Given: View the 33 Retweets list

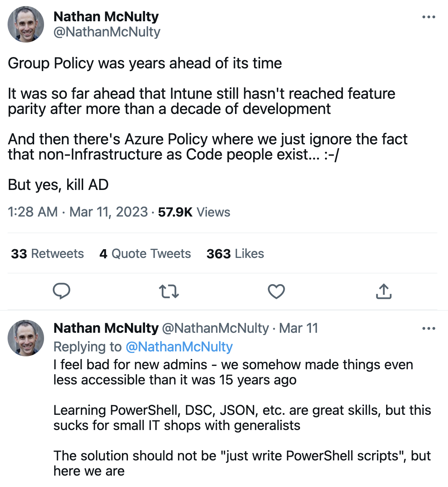Looking at the screenshot, I should coord(47,254).
